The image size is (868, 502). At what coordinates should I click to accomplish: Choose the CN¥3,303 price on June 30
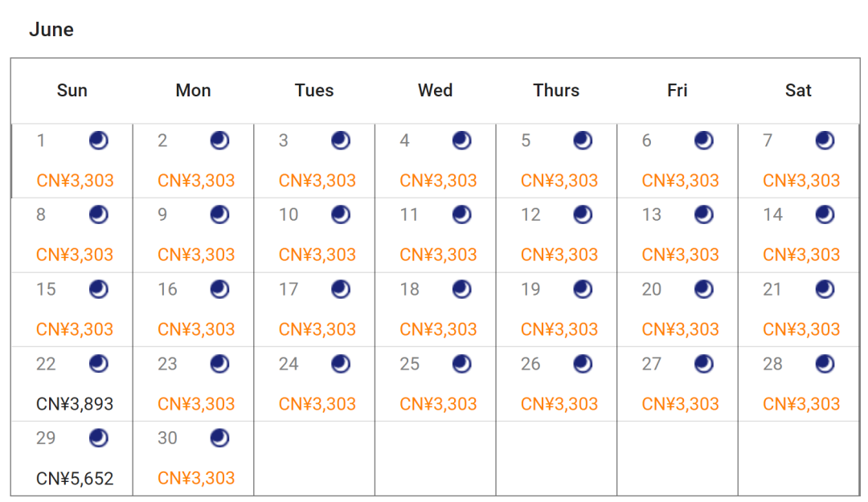tap(196, 478)
